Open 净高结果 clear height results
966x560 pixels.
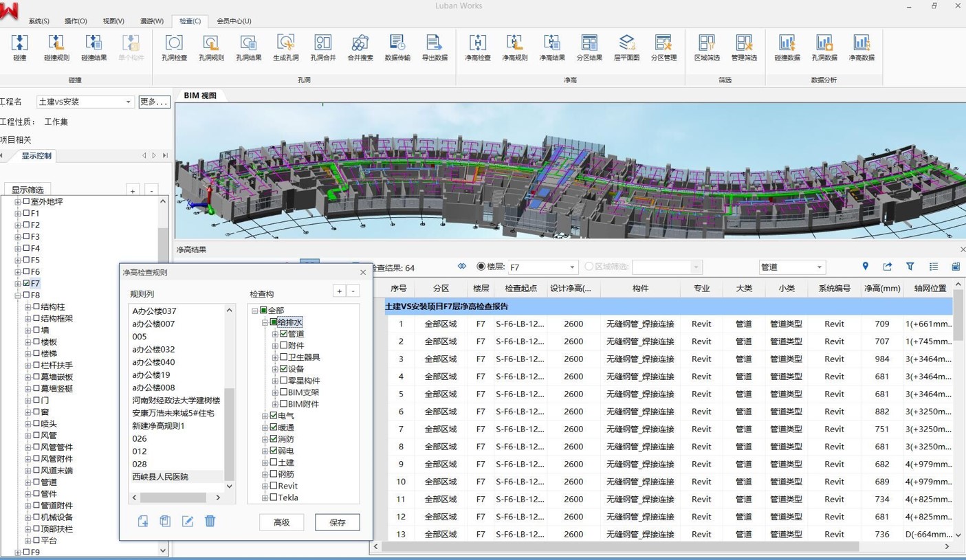coord(551,47)
